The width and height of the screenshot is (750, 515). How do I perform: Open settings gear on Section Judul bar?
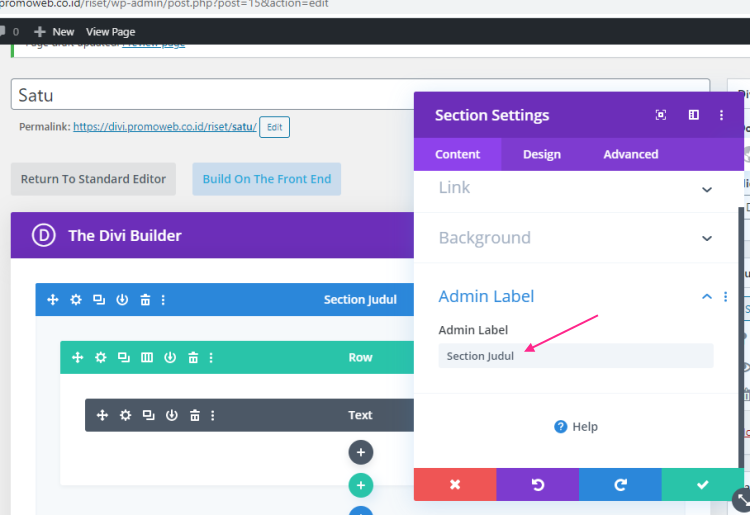[x=76, y=300]
